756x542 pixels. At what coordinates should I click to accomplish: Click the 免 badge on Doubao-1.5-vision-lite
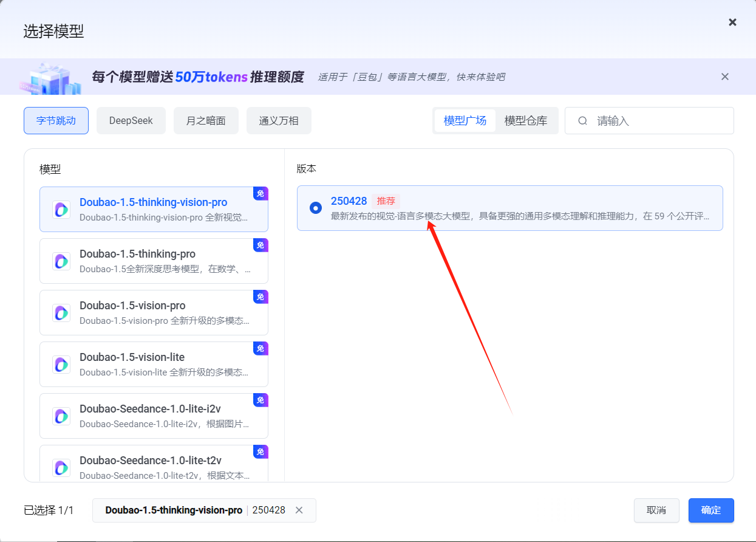point(261,349)
